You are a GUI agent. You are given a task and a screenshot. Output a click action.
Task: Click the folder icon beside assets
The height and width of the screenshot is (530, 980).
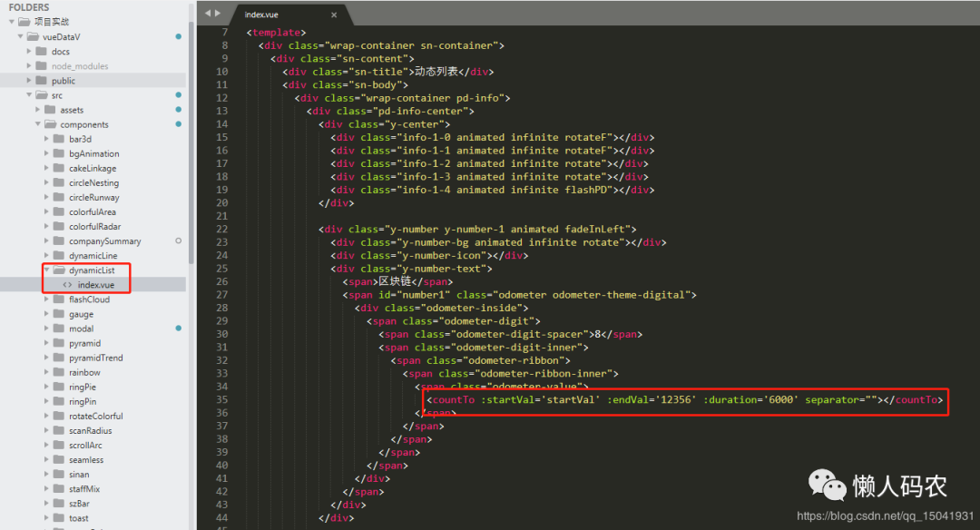click(x=50, y=110)
